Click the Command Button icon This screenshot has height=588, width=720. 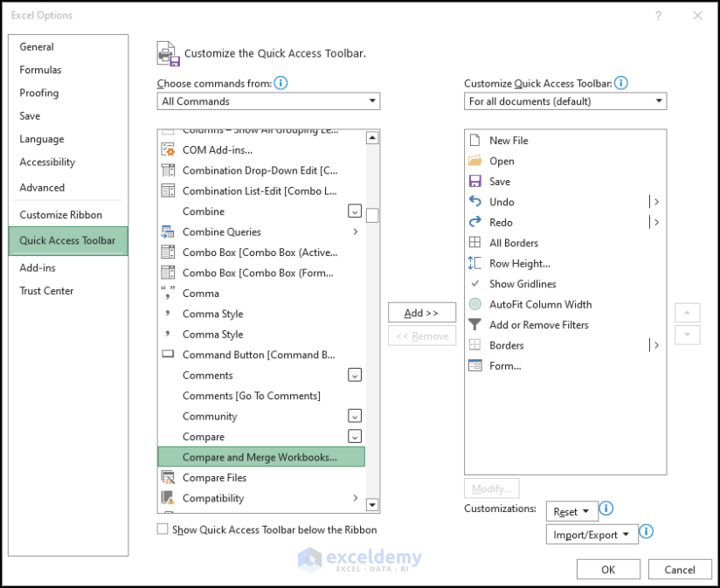(x=168, y=355)
